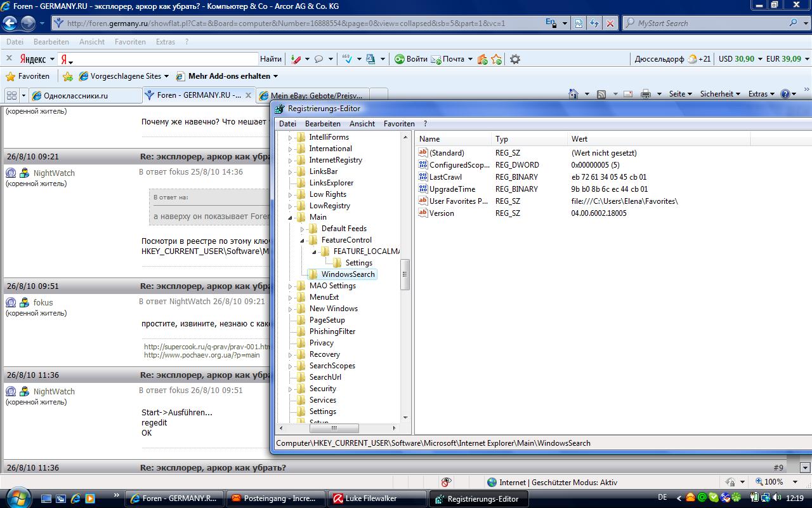Open Vorgeschlagene Sites dropdown
Screen dimensions: 812x508
tap(123, 76)
